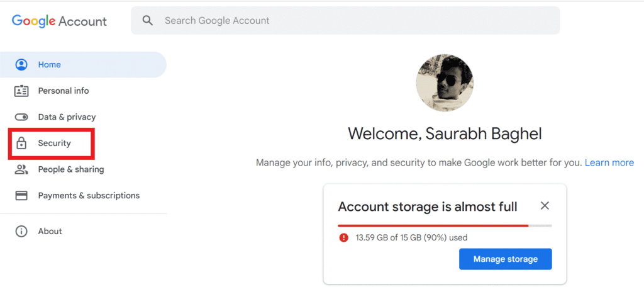Click the Data & privacy toggle icon
644x294 pixels.
pos(21,117)
